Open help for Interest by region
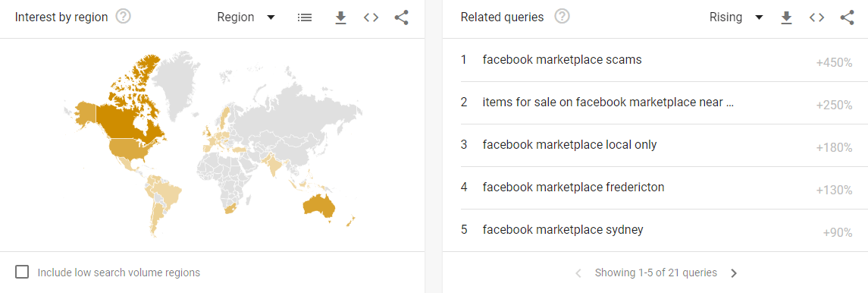The height and width of the screenshot is (293, 868). [x=124, y=17]
